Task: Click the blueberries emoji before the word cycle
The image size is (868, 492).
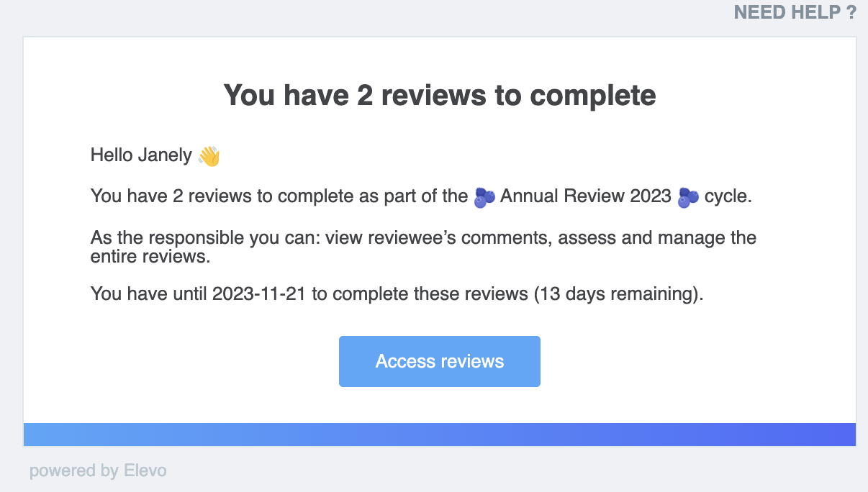Action: point(689,197)
